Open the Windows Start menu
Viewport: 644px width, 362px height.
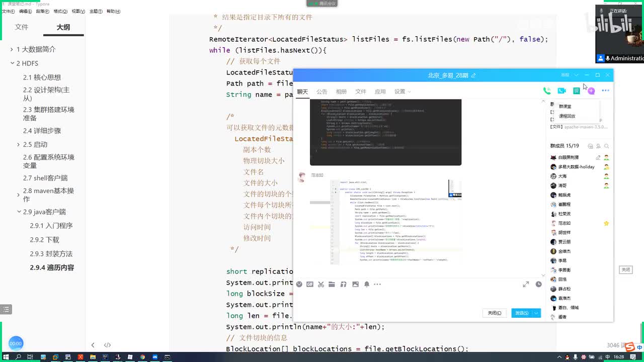[6, 357]
